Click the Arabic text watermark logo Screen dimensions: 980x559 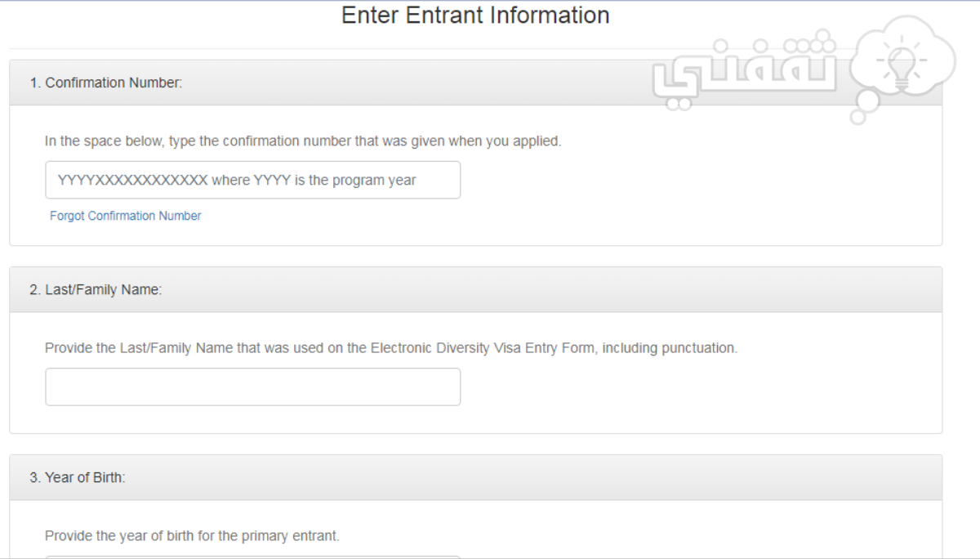coord(743,72)
